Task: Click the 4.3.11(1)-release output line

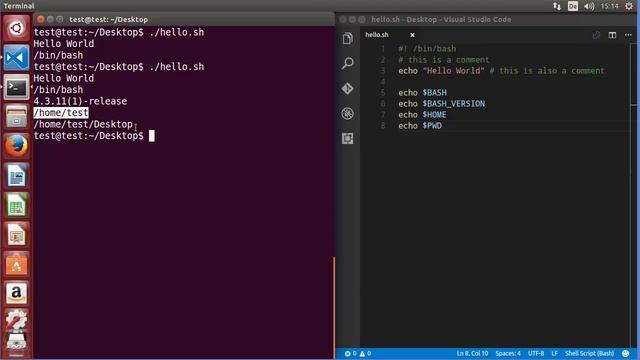Action: pos(80,101)
